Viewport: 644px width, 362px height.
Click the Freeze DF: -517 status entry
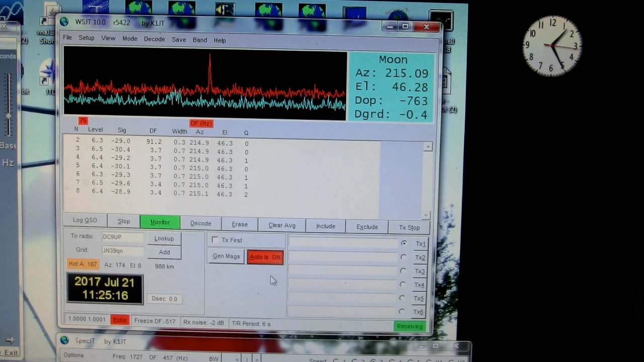coord(155,321)
